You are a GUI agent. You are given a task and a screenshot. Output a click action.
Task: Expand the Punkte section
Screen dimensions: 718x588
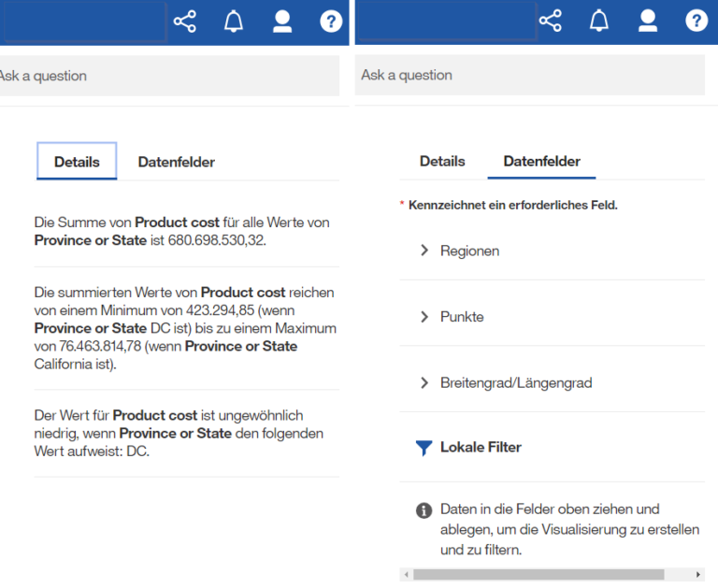(x=553, y=317)
